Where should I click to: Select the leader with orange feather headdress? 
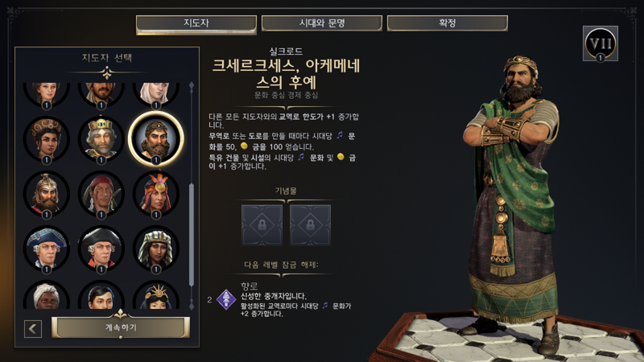pyautogui.click(x=155, y=194)
